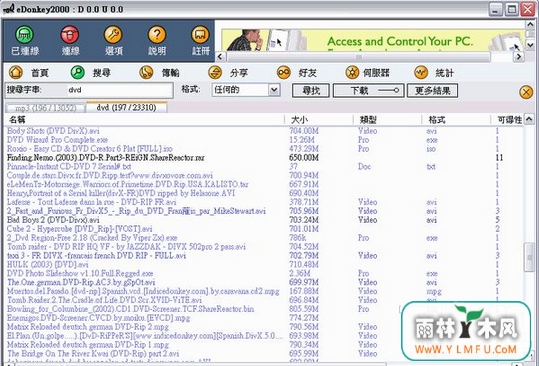Select DVD Wizard Pro Complete.exe result

click(x=57, y=140)
